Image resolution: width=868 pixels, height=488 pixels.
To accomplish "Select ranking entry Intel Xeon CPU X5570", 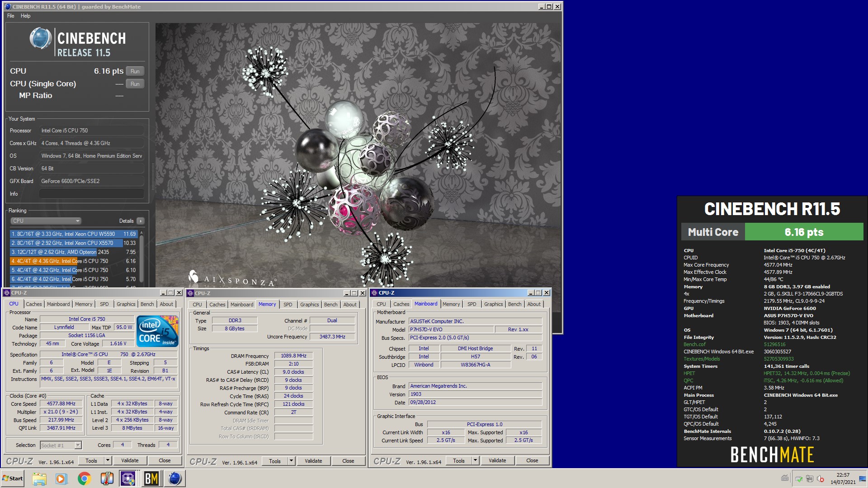I will tap(73, 243).
